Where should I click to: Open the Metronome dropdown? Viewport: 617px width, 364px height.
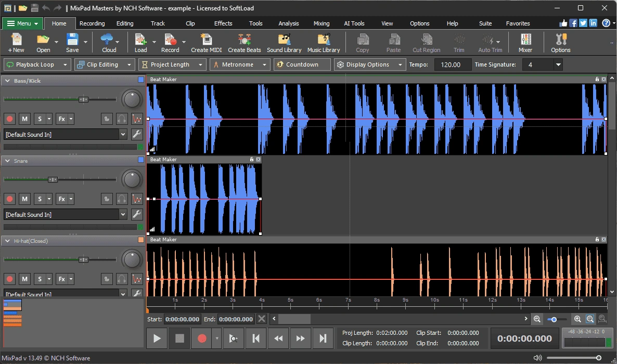(x=240, y=64)
